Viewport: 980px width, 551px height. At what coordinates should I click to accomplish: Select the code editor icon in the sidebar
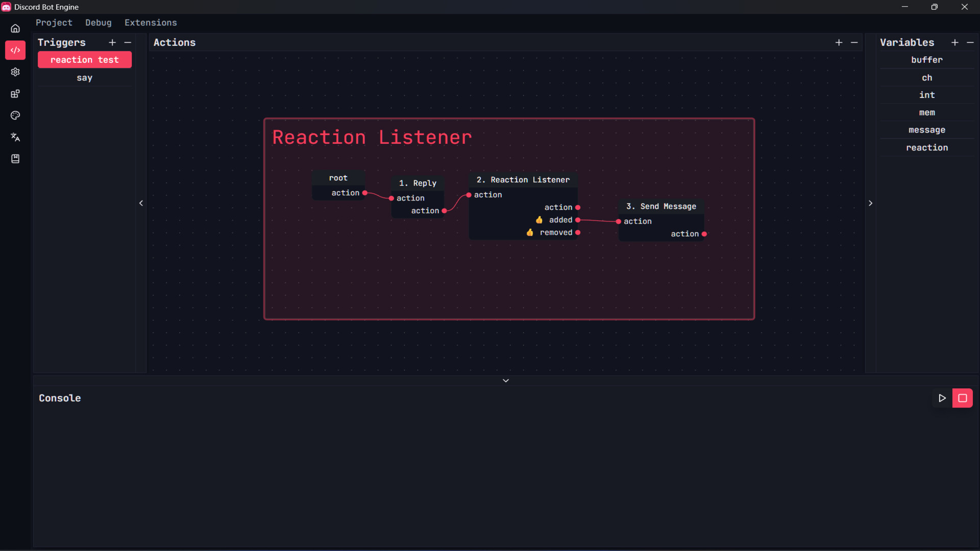coord(15,51)
